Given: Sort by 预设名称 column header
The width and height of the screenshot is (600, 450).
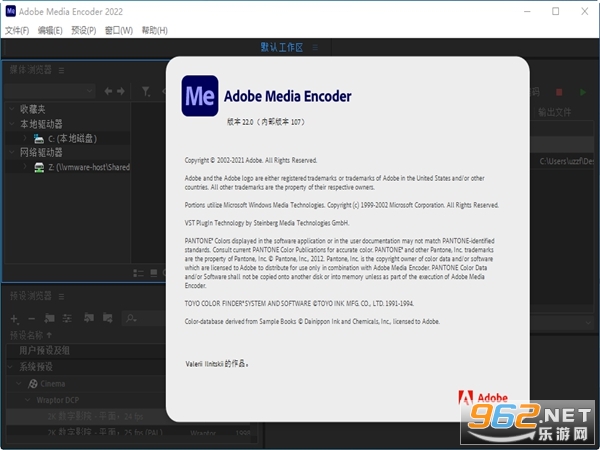Looking at the screenshot, I should pyautogui.click(x=31, y=335).
